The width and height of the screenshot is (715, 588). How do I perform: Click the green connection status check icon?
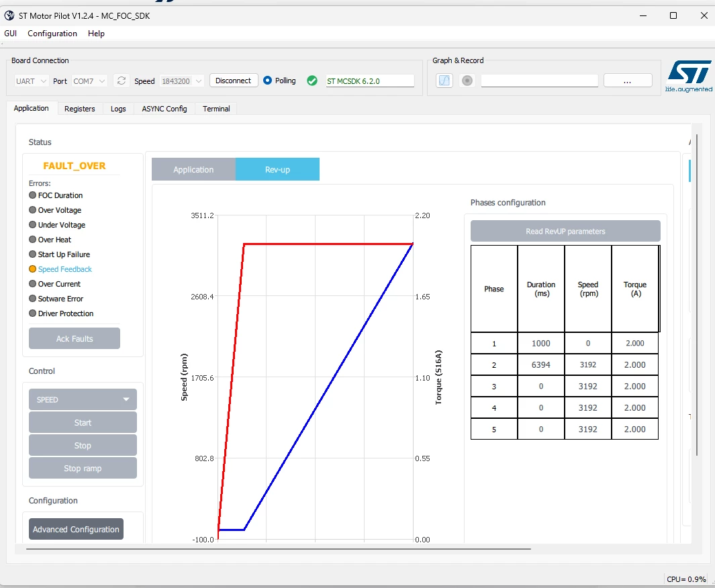coord(312,81)
